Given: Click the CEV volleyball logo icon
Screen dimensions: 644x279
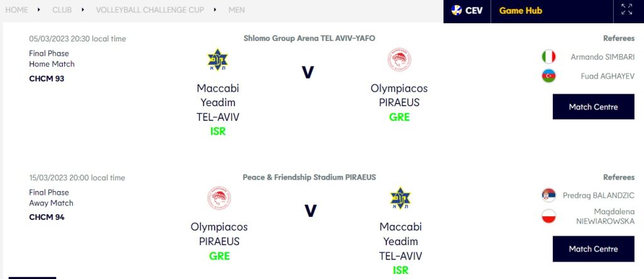Looking at the screenshot, I should (x=457, y=10).
